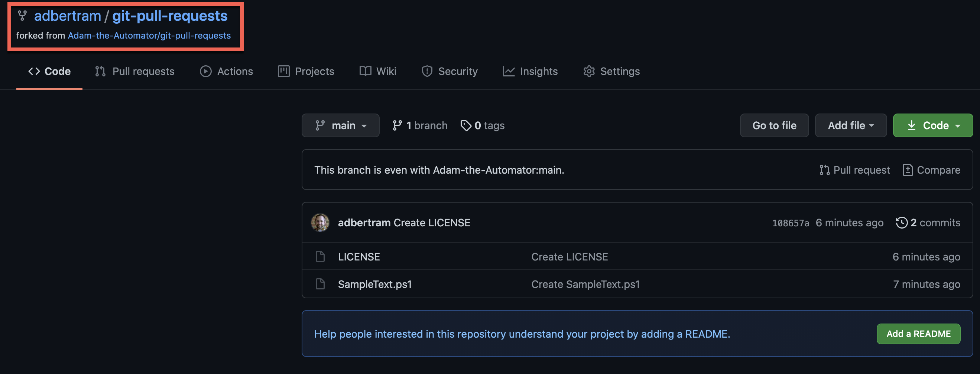Visit the Adam-the-Automator/git-pull-requests source repository

[x=149, y=35]
